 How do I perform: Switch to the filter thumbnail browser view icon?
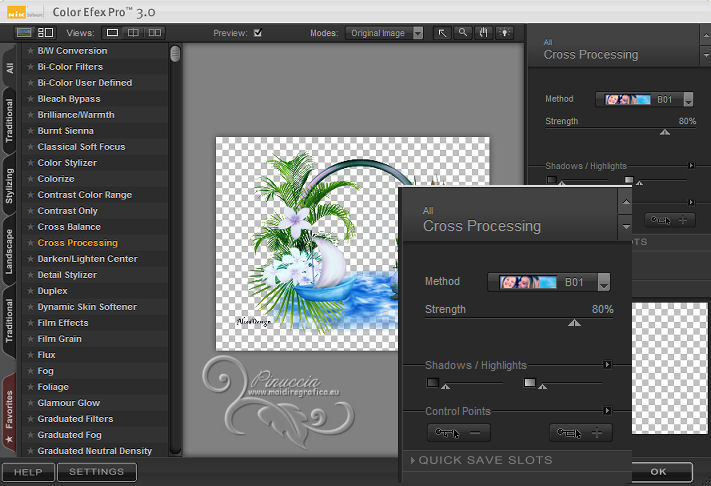point(24,33)
